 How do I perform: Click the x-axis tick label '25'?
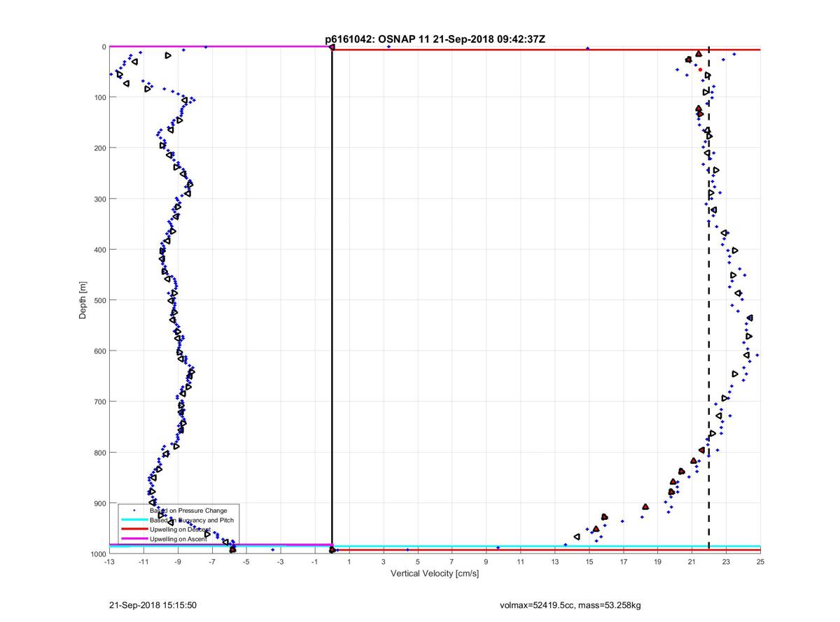point(760,561)
